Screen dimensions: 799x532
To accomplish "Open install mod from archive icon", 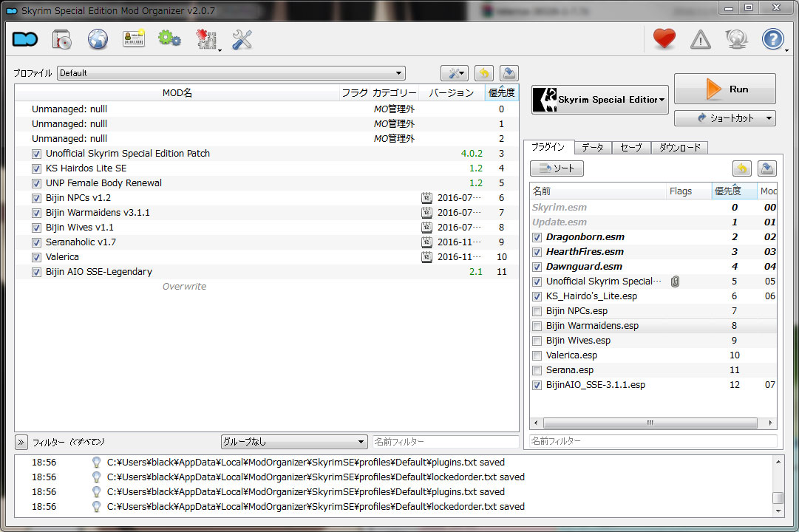I will click(x=61, y=39).
